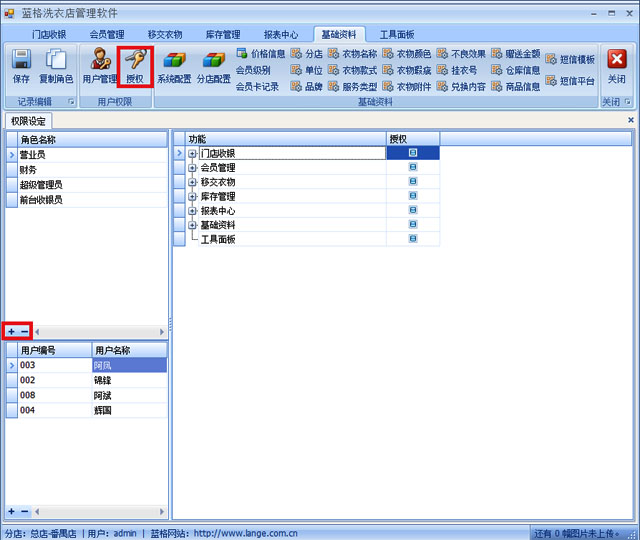Open 赠送金额 gift amount item
The width and height of the screenshot is (640, 540).
tap(516, 53)
